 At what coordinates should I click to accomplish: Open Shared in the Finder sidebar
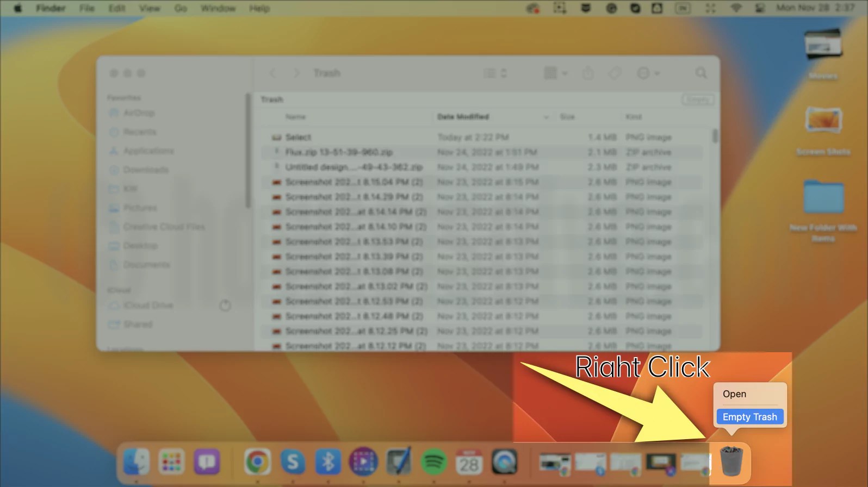[131, 324]
